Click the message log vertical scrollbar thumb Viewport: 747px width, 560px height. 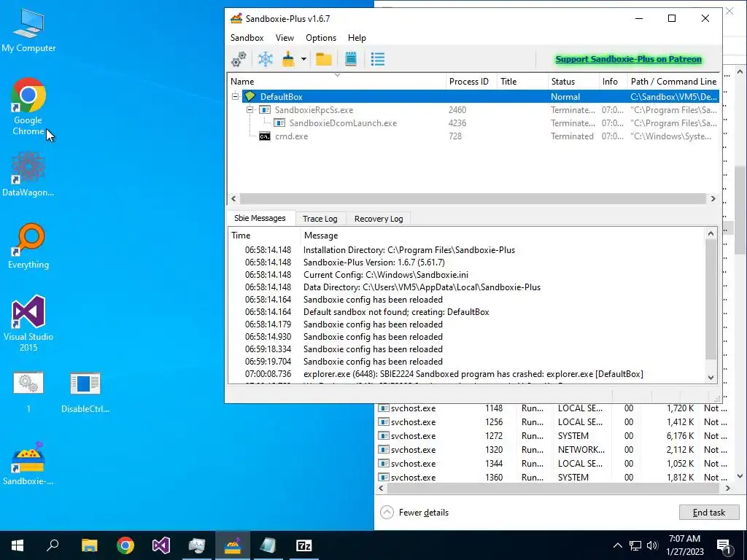tap(711, 300)
